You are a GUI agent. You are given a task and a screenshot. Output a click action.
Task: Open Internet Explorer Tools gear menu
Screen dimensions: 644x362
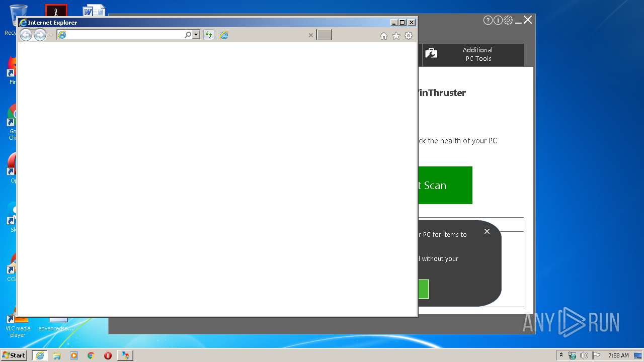[409, 36]
